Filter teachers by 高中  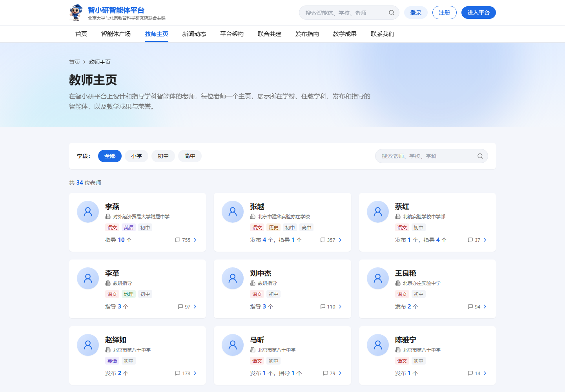coord(190,156)
